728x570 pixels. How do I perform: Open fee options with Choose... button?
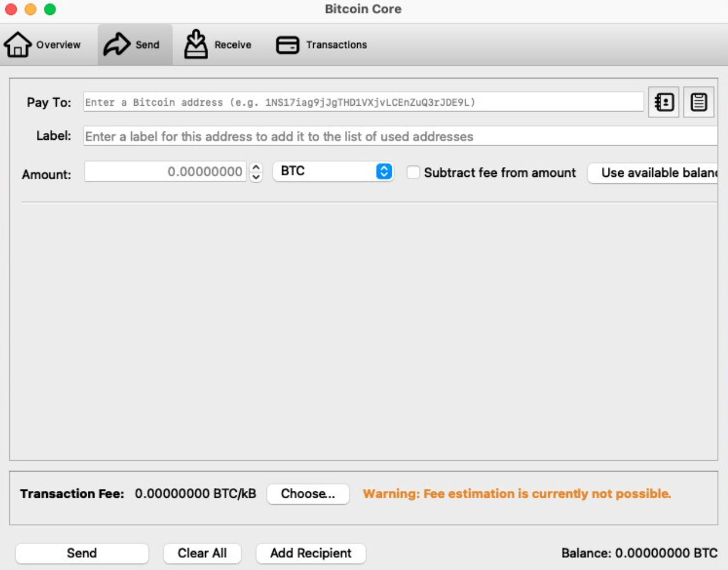point(308,494)
